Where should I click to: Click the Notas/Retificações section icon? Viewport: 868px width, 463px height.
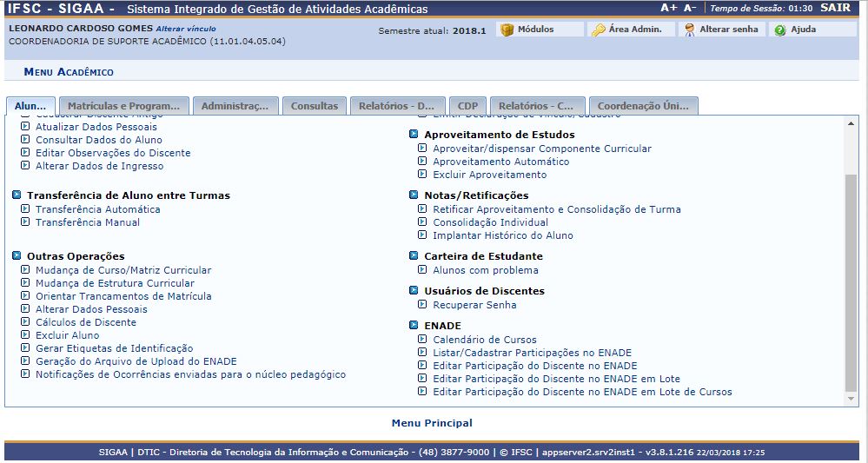click(414, 195)
